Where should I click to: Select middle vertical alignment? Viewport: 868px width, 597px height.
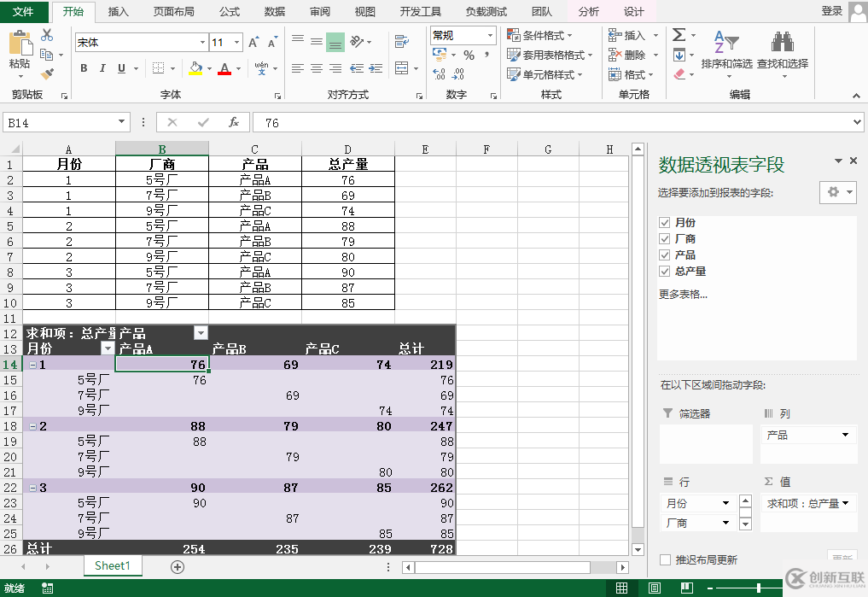pyautogui.click(x=317, y=41)
